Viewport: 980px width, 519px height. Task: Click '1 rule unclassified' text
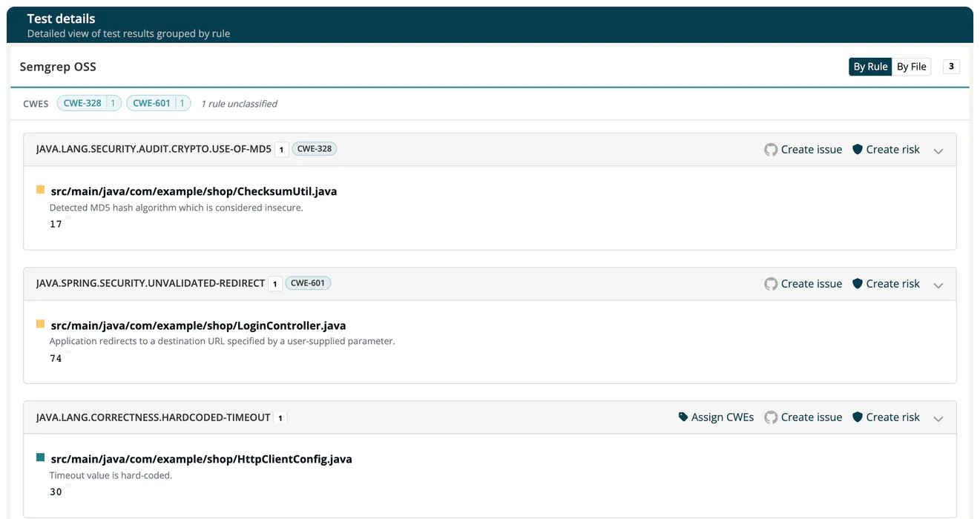click(x=239, y=104)
